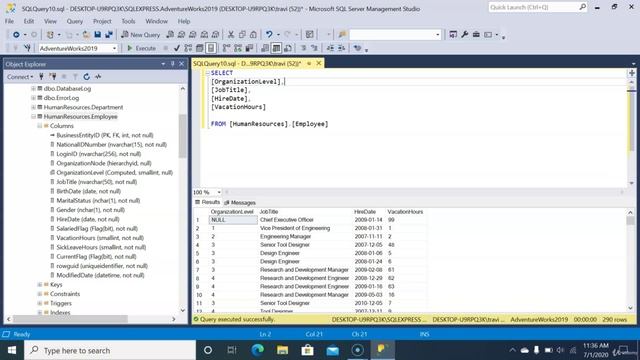Click the Refresh icon in Object Explorer
This screenshot has height=360, width=640.
(x=87, y=77)
